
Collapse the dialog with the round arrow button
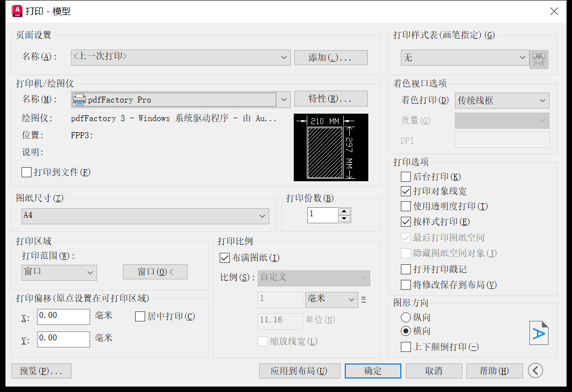(x=535, y=371)
